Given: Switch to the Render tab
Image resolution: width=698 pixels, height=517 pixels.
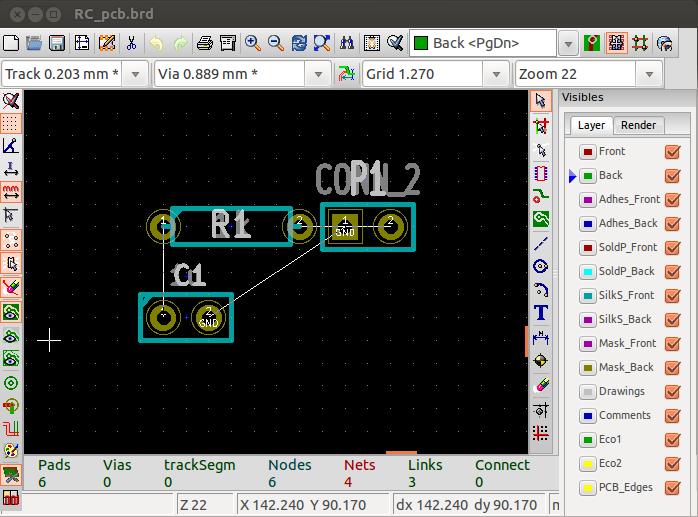Looking at the screenshot, I should (x=638, y=125).
